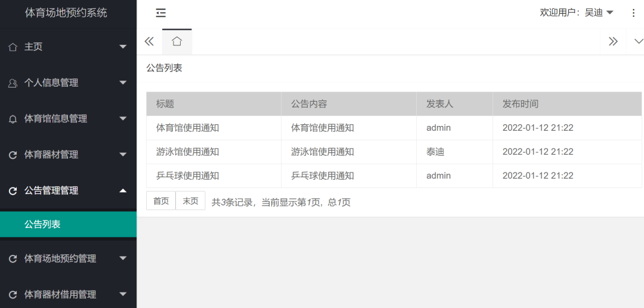
Task: Click the 发表人 column header
Action: tap(454, 104)
